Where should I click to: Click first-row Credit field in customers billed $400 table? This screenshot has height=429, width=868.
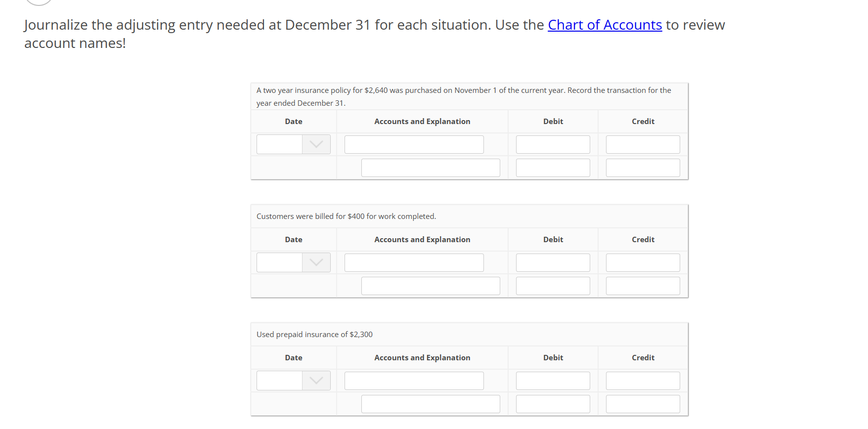[643, 262]
